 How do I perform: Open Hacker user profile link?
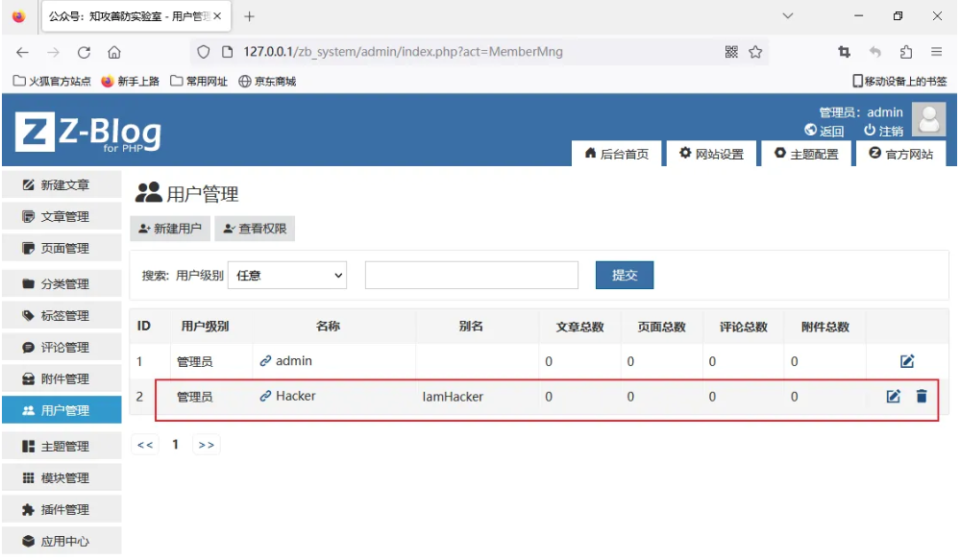(287, 396)
